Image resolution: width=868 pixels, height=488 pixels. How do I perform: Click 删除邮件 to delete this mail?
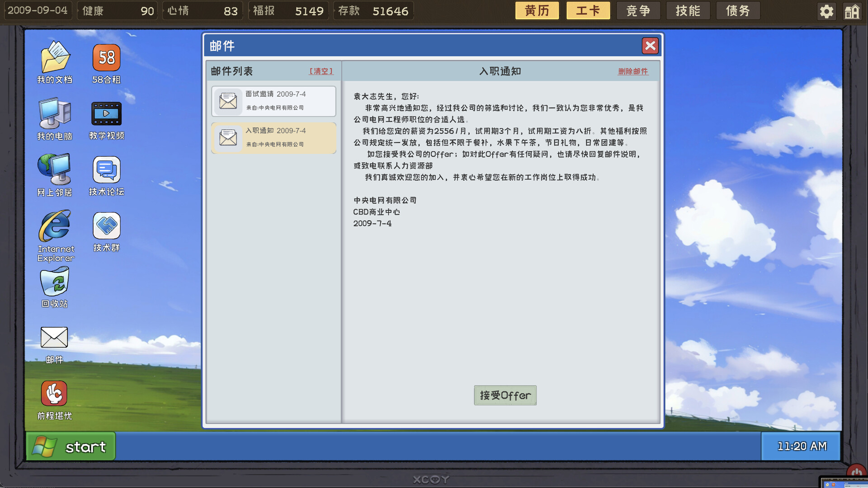[x=633, y=71]
